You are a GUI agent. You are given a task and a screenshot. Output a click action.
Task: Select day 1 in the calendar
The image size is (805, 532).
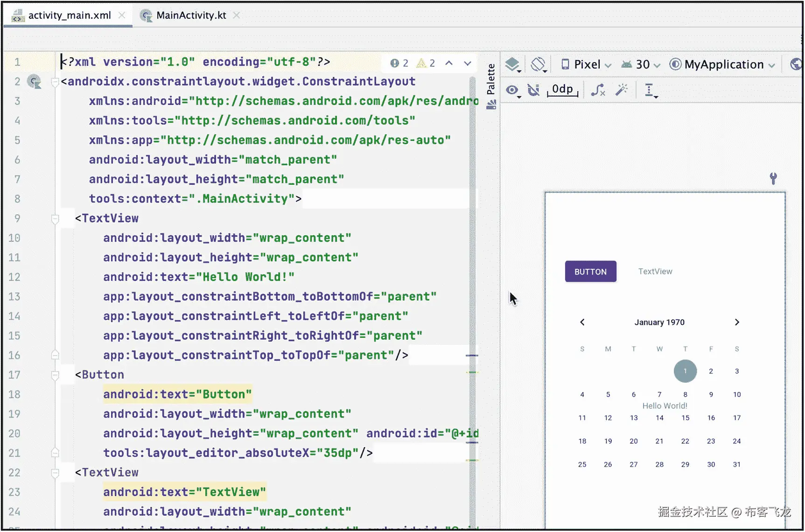point(685,371)
